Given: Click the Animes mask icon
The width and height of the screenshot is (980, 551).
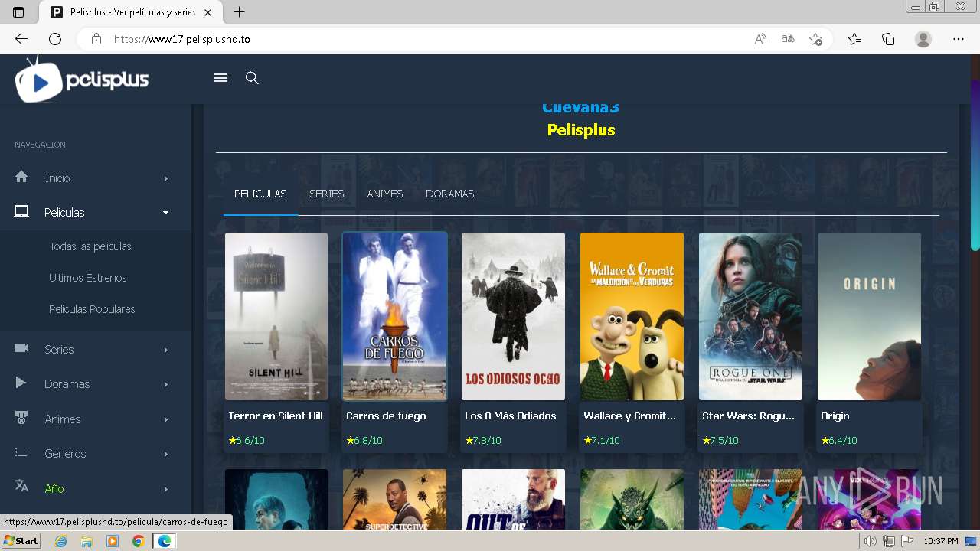Looking at the screenshot, I should (x=21, y=418).
